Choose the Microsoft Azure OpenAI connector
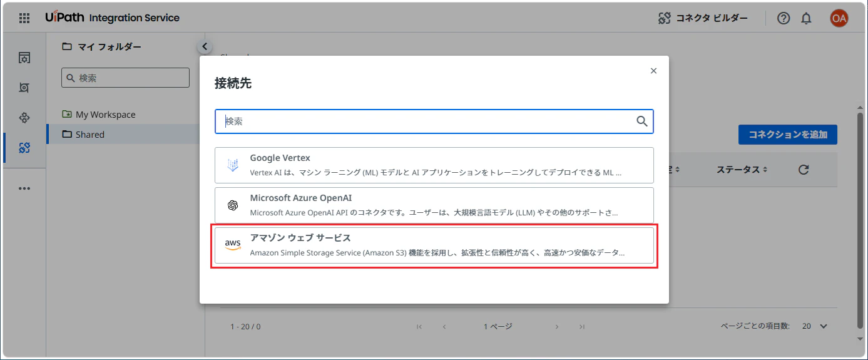This screenshot has width=868, height=360. [x=434, y=205]
